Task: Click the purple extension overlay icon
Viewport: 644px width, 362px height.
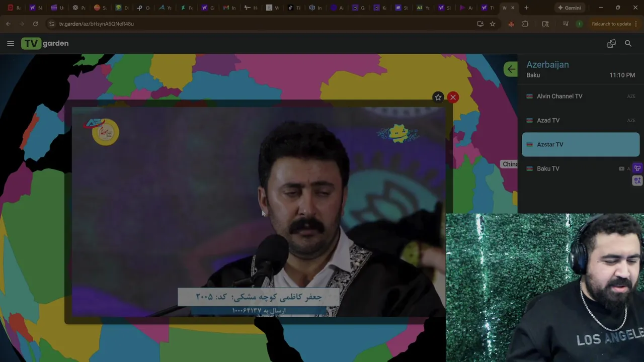Action: point(637,168)
